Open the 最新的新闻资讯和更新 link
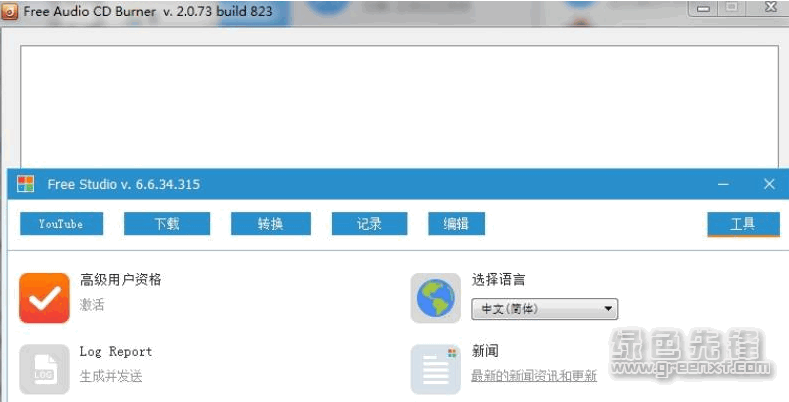The height and width of the screenshot is (402, 789). point(534,376)
